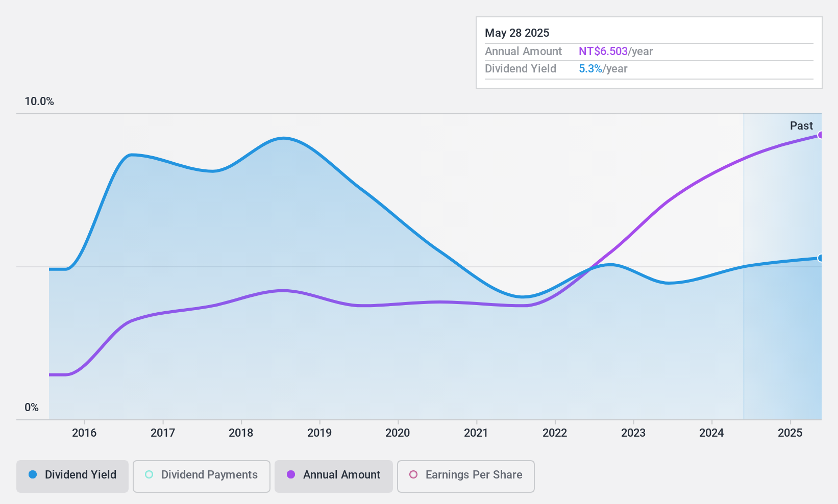Click the May 28 2025 tooltip date
This screenshot has height=504, width=838.
517,33
